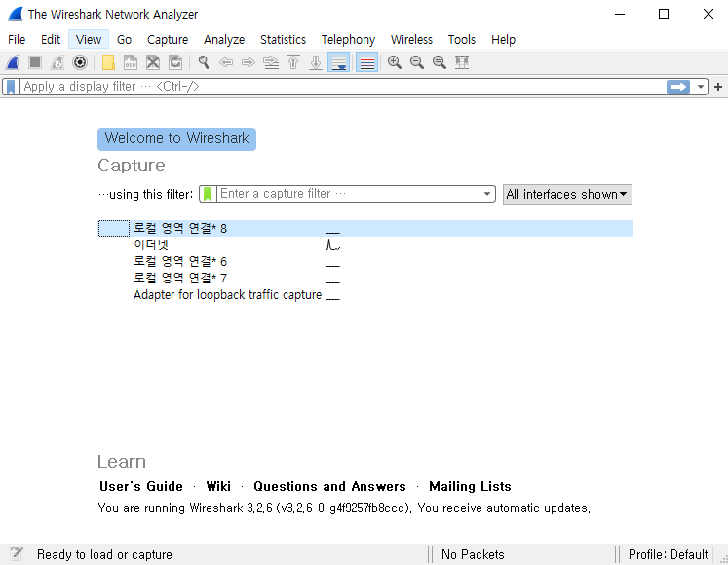Click the Go to specified packet icon
The image size is (728, 565).
pyautogui.click(x=271, y=62)
